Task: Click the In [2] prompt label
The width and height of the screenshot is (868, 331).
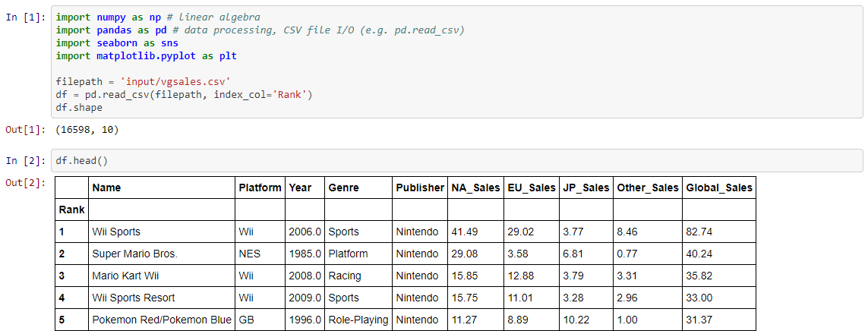Action: (26, 160)
